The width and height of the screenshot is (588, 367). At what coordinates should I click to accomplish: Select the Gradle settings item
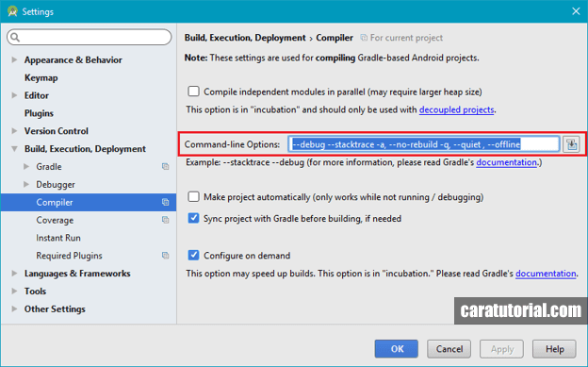click(49, 166)
